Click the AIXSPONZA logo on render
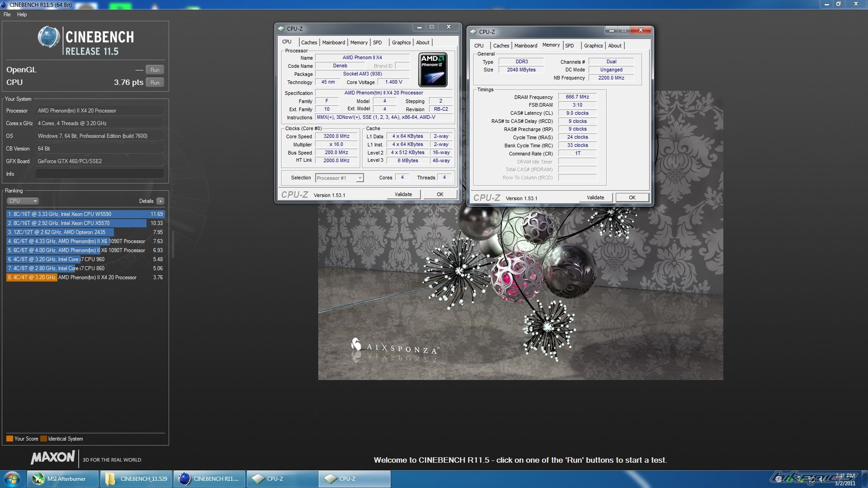868x488 pixels. (394, 347)
